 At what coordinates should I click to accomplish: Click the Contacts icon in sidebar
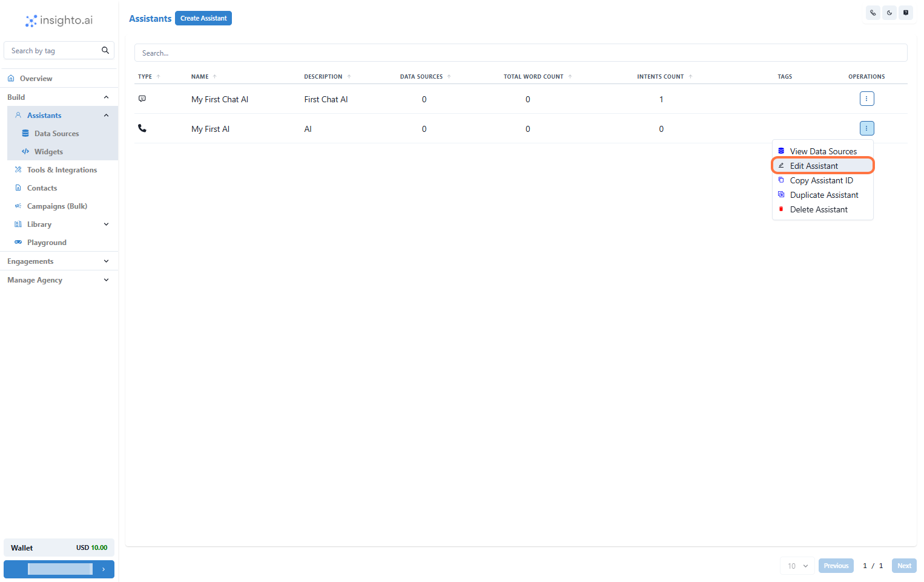[18, 188]
